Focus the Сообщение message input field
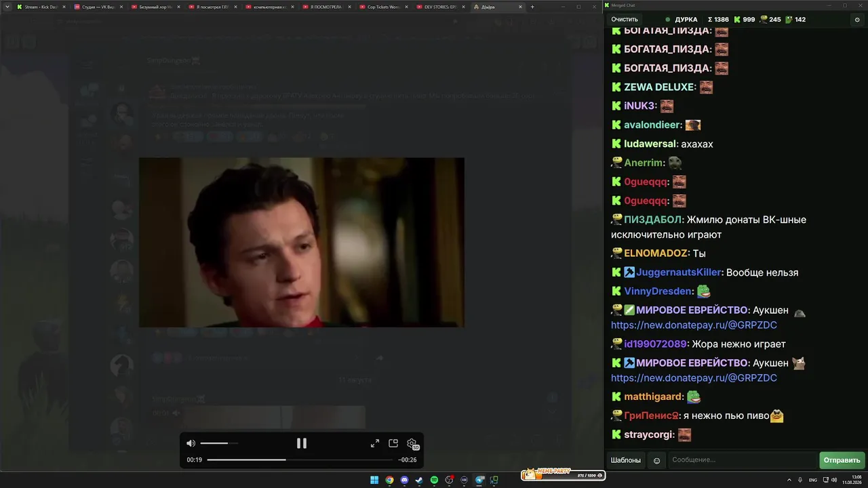This screenshot has width=868, height=488. pyautogui.click(x=742, y=460)
